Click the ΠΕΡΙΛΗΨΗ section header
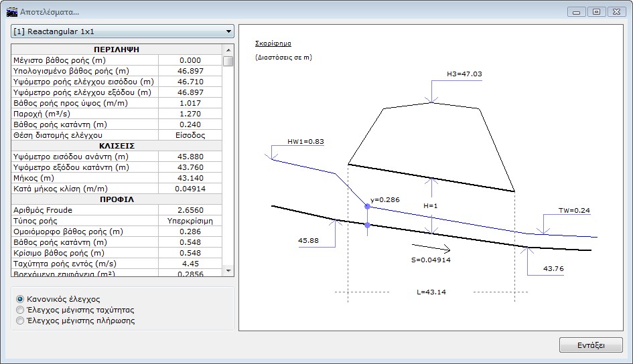This screenshot has width=633, height=364. click(x=117, y=50)
